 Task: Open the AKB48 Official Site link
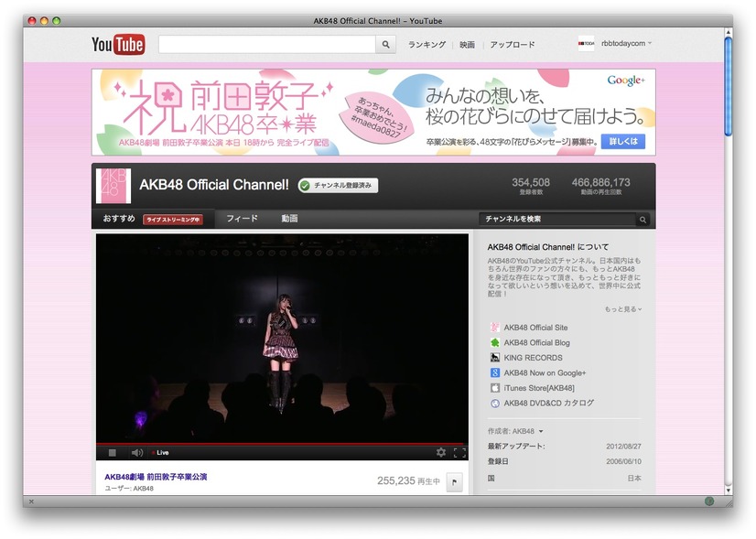click(535, 328)
